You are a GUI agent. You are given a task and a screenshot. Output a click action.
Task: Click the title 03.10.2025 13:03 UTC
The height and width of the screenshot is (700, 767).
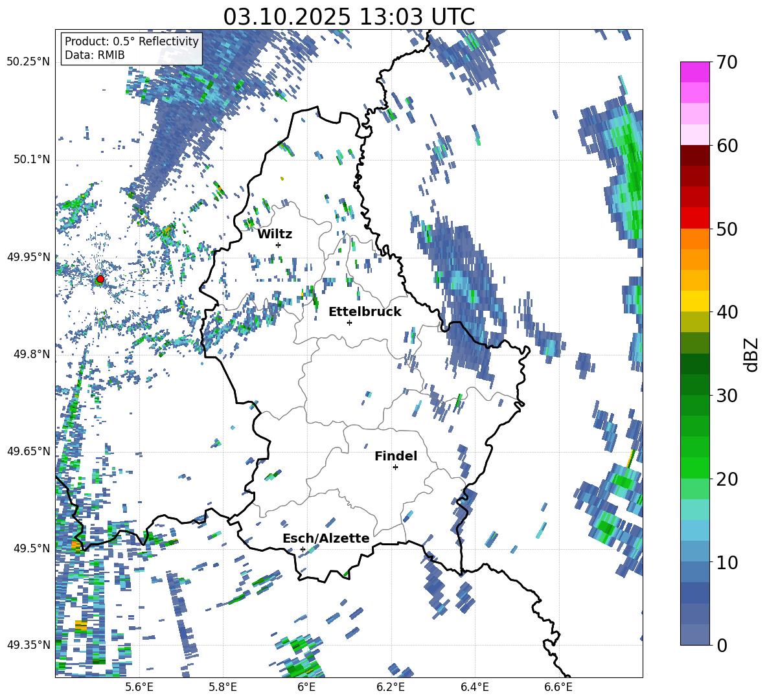(349, 17)
